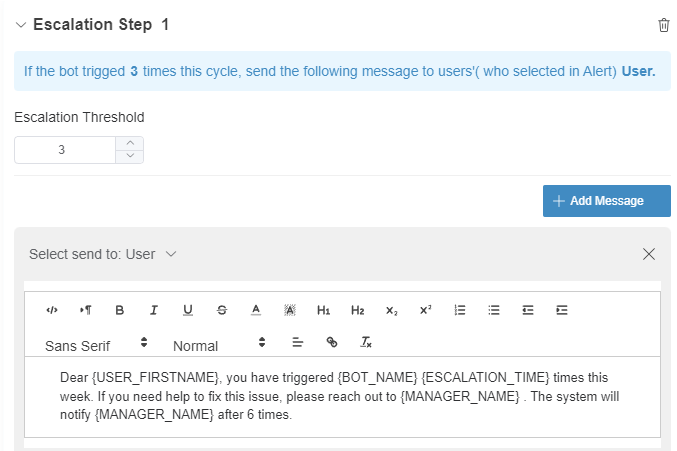Toggle Heading 1 style

(324, 310)
